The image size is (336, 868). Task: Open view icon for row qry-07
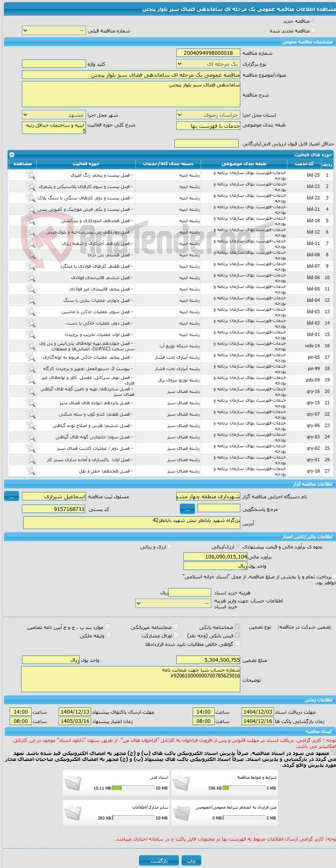pos(30,414)
